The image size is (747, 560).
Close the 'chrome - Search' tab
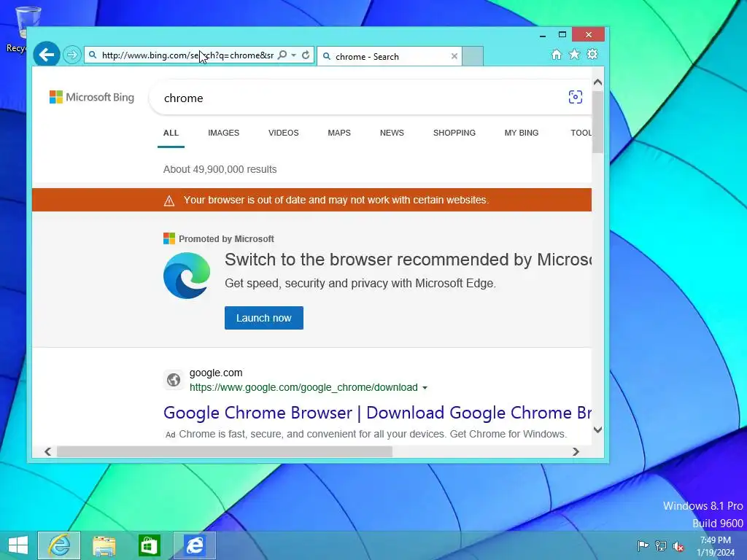[x=454, y=56]
